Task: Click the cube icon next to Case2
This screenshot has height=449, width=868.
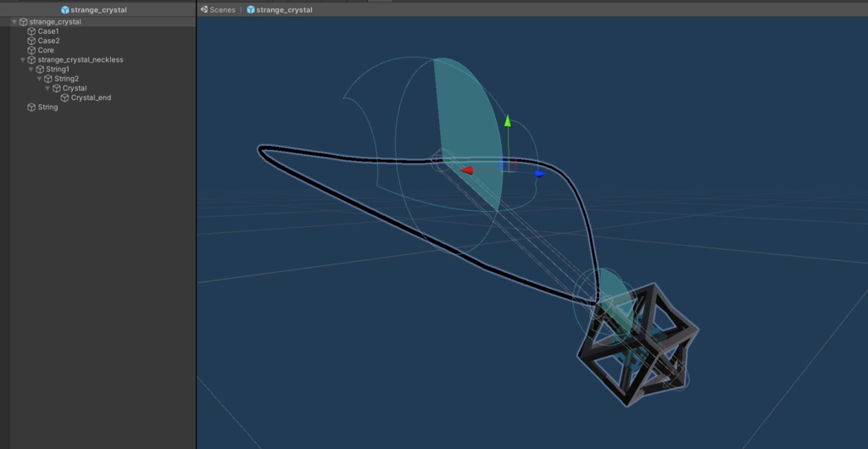Action: (x=31, y=41)
